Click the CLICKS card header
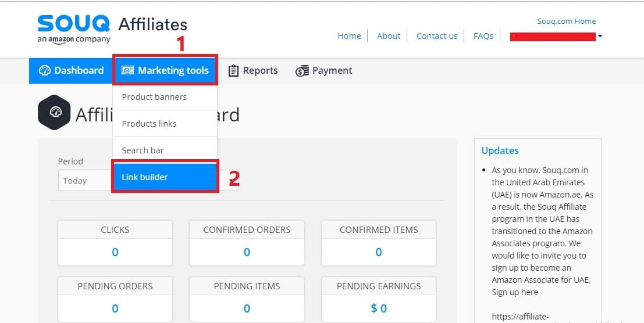The width and height of the screenshot is (644, 323). [115, 230]
